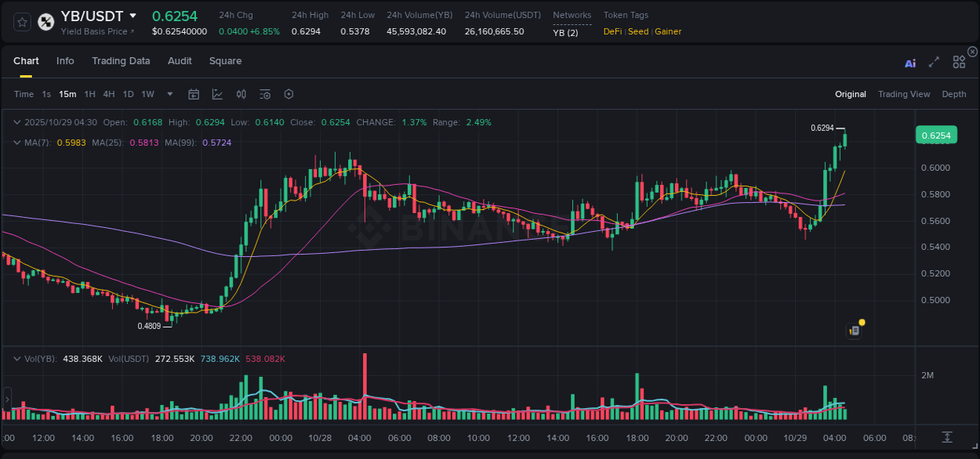980x459 pixels.
Task: Open the date range calendar picker
Action: (194, 93)
